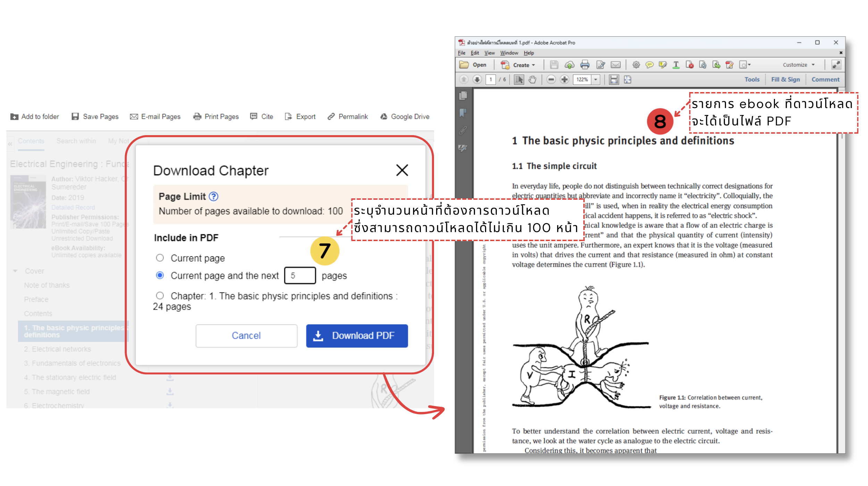Choose the Select tool arrow in Acrobat

pyautogui.click(x=519, y=80)
